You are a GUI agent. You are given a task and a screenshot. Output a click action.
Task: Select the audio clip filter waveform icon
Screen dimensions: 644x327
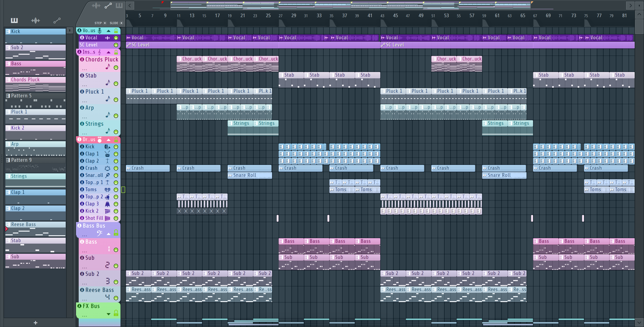(36, 20)
